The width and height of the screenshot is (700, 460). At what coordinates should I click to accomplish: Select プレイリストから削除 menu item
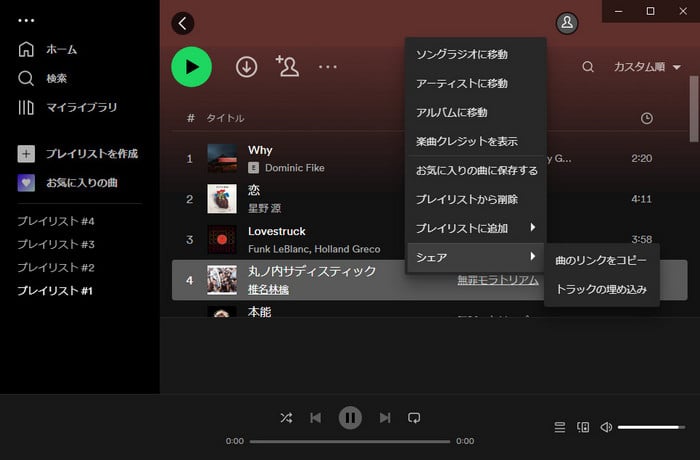pos(476,200)
